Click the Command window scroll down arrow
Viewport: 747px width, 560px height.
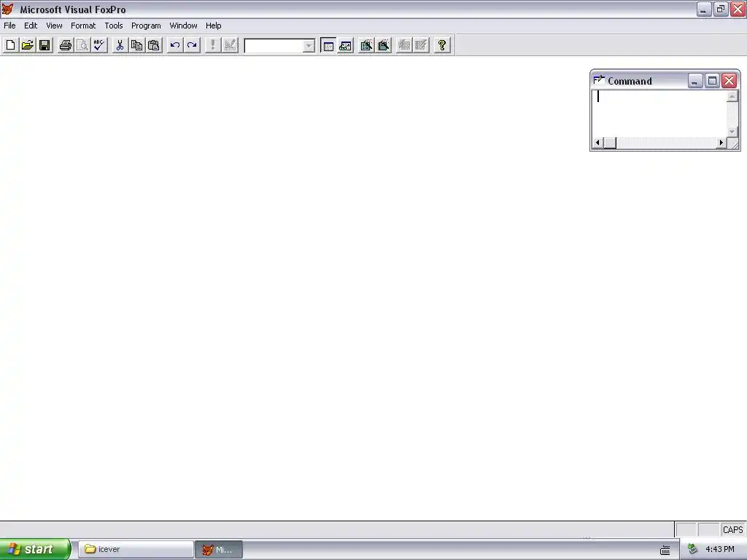point(732,131)
